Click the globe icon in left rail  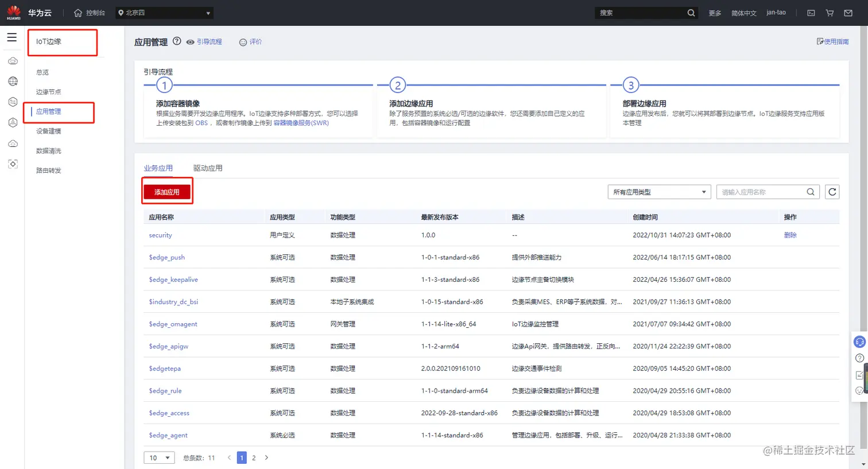[x=13, y=82]
